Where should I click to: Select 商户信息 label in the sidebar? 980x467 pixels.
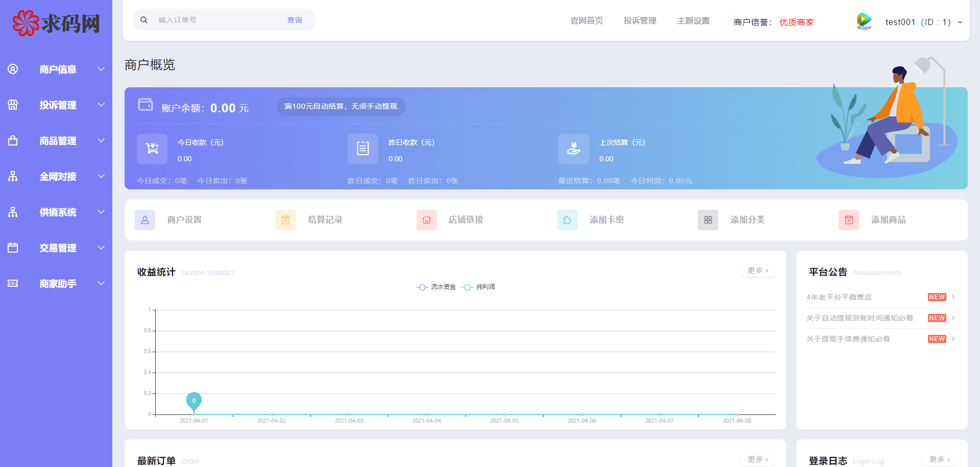(58, 69)
